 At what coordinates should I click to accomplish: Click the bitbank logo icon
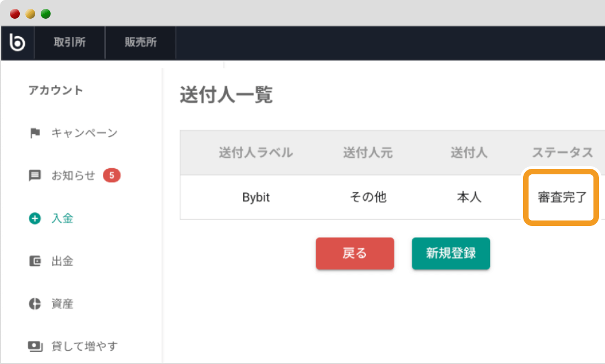(18, 42)
